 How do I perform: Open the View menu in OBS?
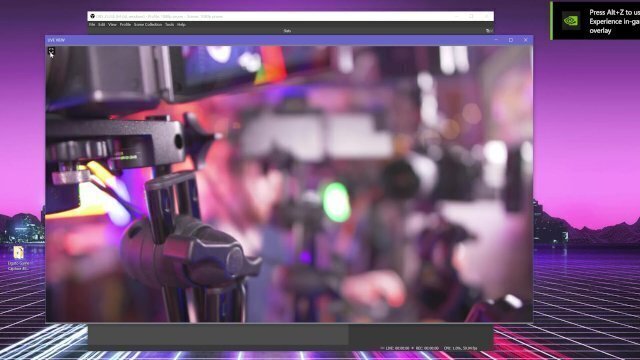112,24
